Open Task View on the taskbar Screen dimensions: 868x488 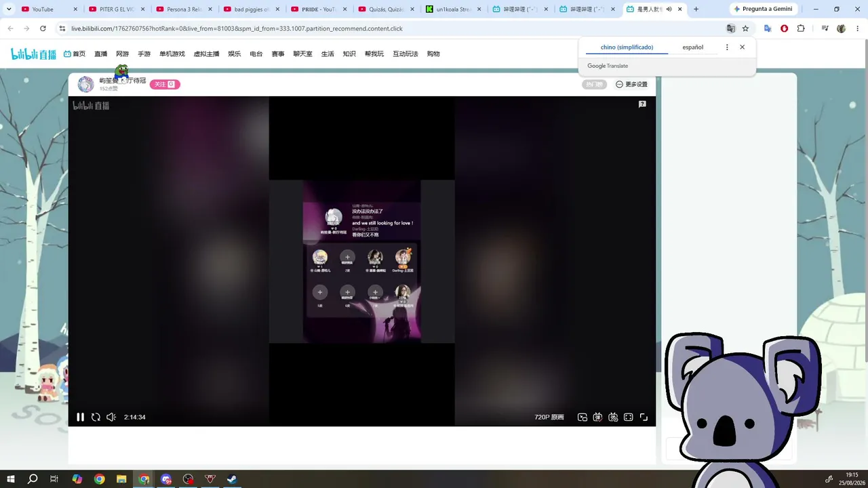click(54, 479)
